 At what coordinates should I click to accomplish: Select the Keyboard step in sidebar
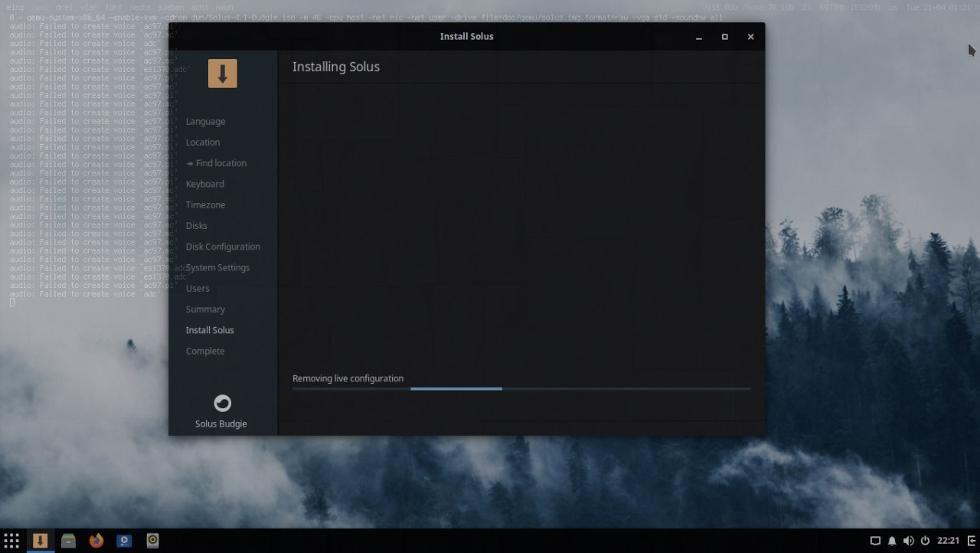pyautogui.click(x=205, y=184)
